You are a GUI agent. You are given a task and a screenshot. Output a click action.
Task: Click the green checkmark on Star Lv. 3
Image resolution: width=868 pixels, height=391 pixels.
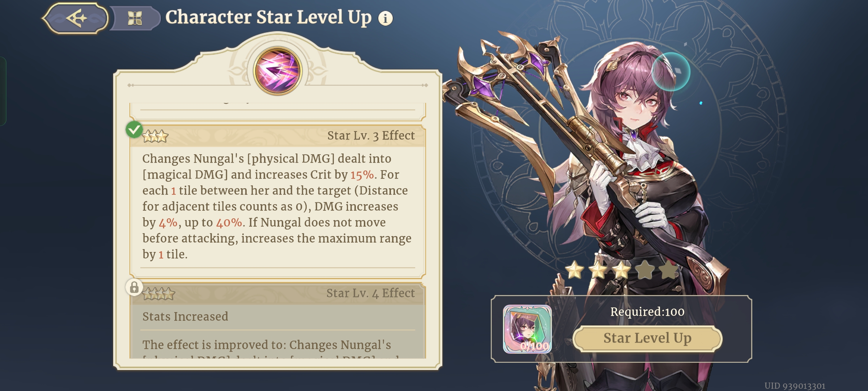[134, 129]
